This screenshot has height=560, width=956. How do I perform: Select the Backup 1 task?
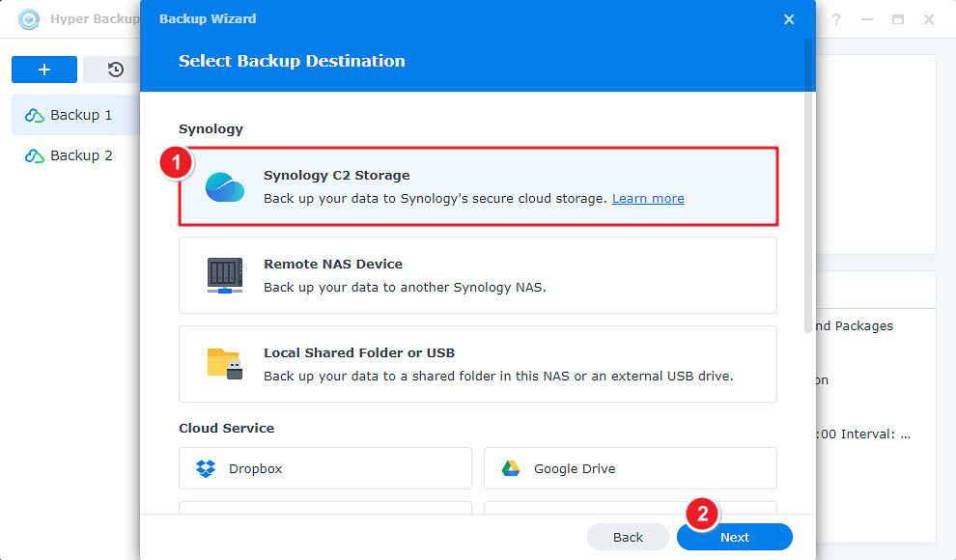point(76,115)
